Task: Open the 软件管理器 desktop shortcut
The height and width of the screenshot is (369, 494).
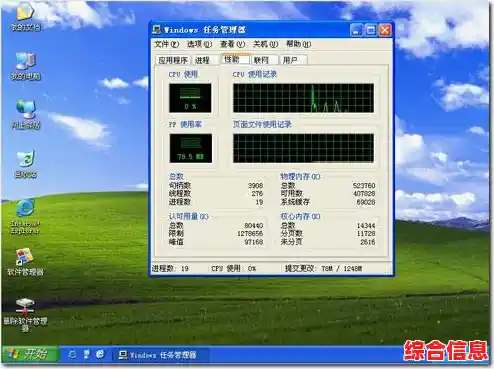Action: pos(25,262)
